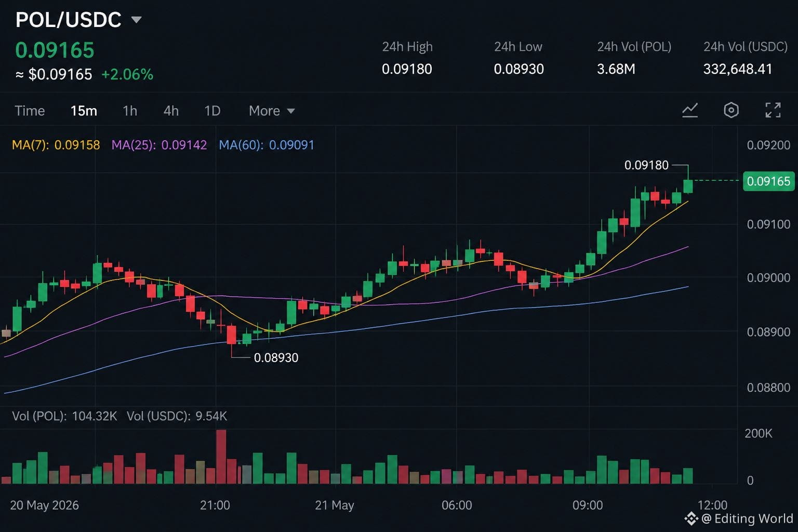
Task: Click the 200K volume axis label
Action: (759, 433)
